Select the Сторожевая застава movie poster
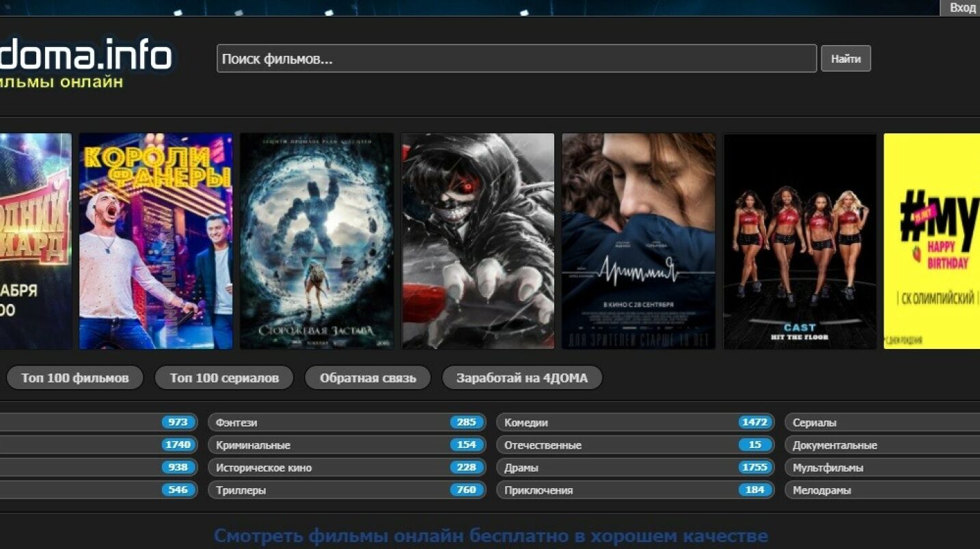Screen dimensions: 980x549 (x=316, y=241)
